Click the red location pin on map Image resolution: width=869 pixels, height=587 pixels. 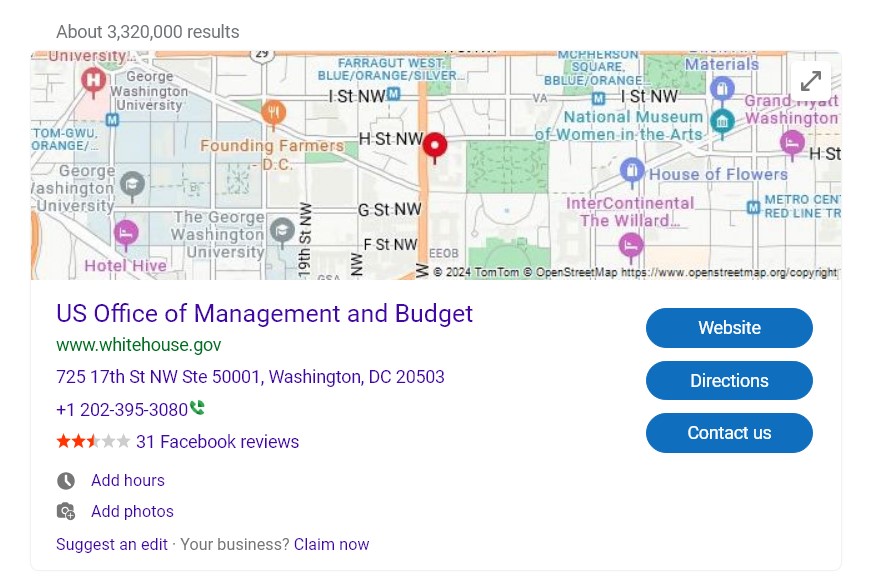coord(435,147)
